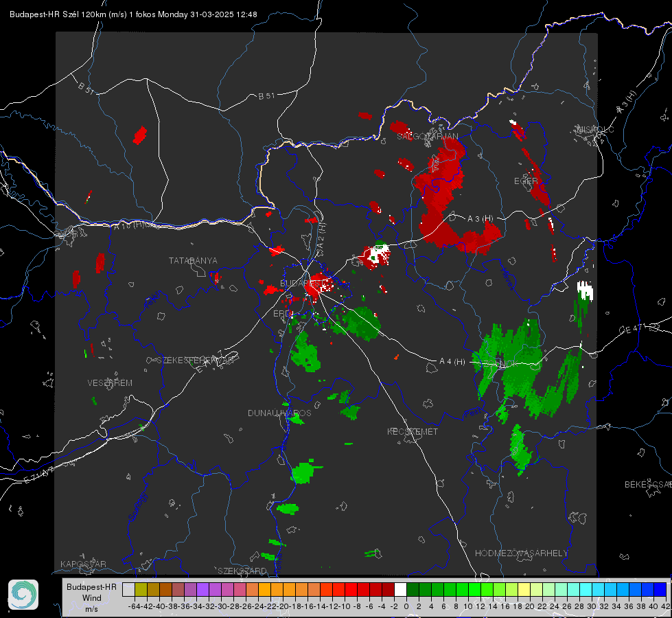This screenshot has width=672, height=618.
Task: Click the A 4 (H) road label
Action: tap(452, 362)
